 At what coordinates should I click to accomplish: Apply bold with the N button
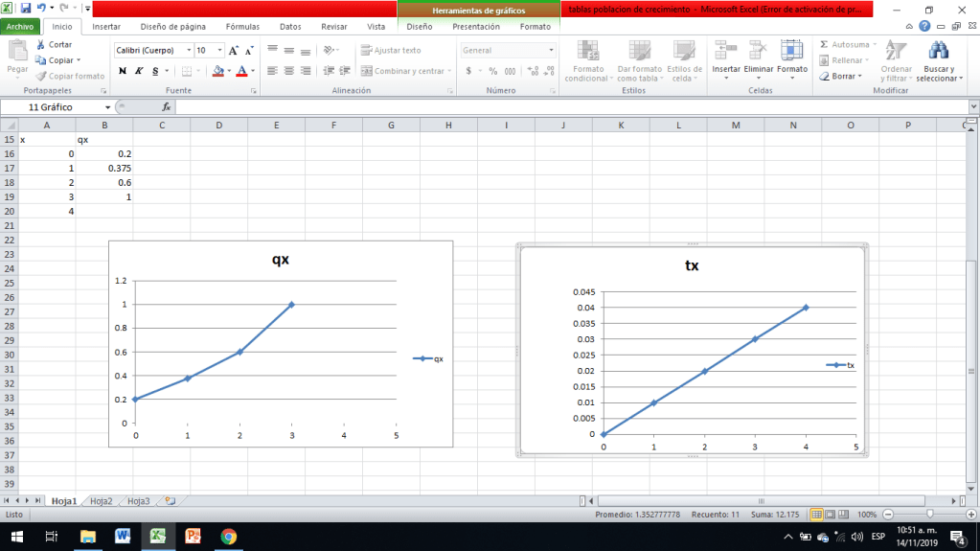pos(123,71)
